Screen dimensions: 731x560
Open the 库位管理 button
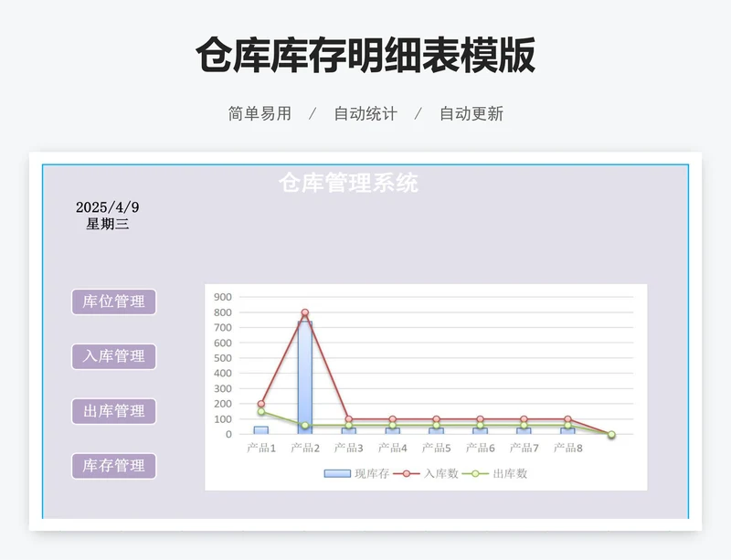pyautogui.click(x=113, y=301)
